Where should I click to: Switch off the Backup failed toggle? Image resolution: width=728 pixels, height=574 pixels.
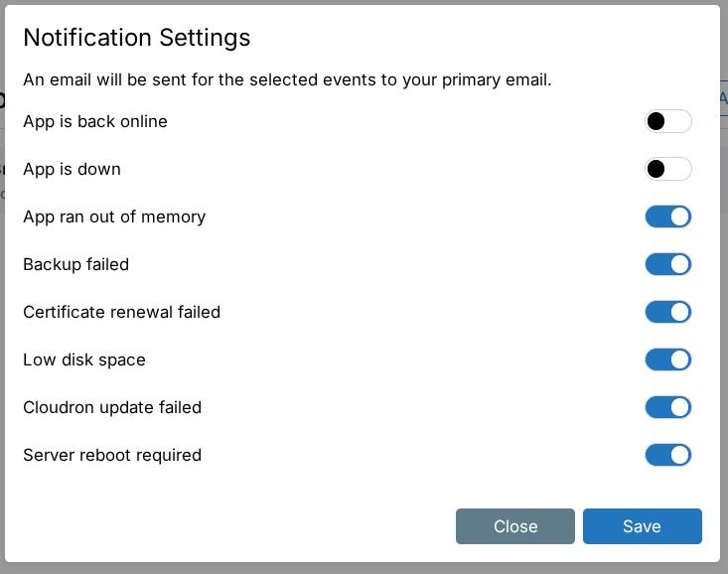point(667,264)
